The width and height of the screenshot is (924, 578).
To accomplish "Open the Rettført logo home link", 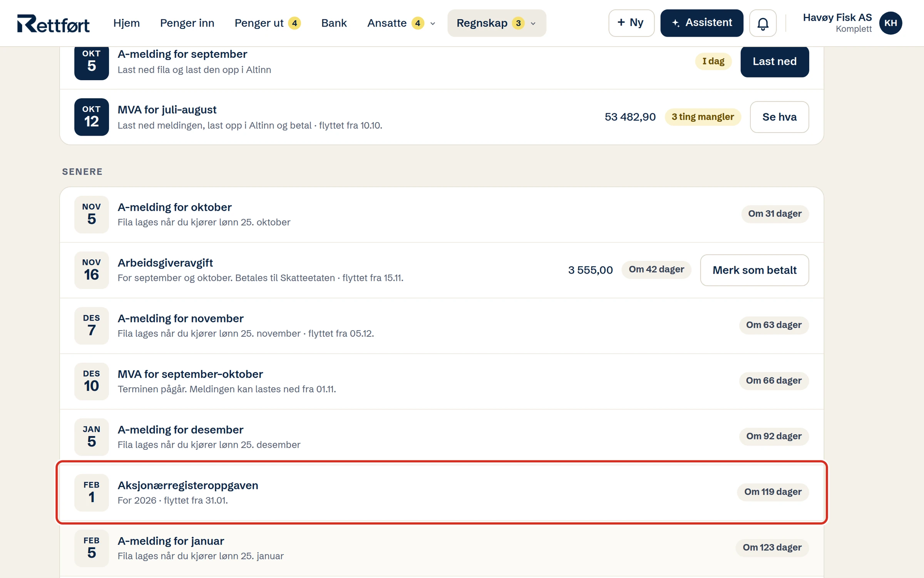I will (53, 24).
